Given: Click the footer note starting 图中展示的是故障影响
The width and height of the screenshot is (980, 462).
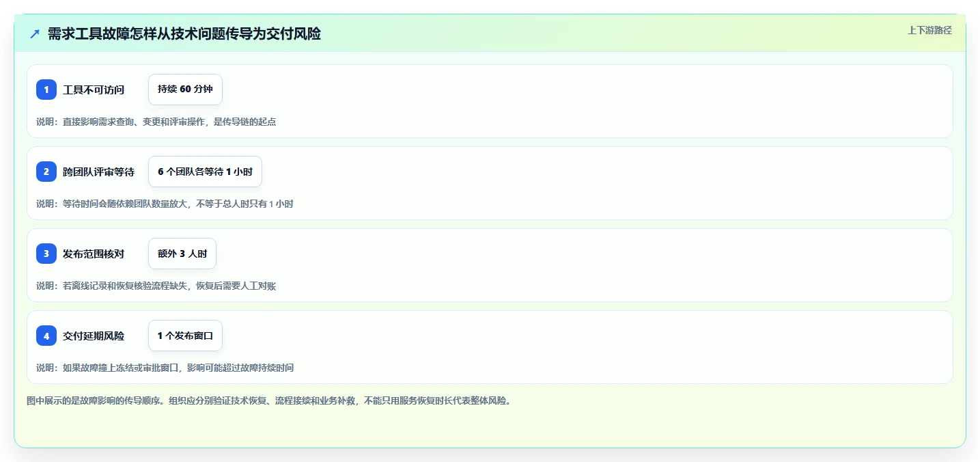Looking at the screenshot, I should (268, 400).
